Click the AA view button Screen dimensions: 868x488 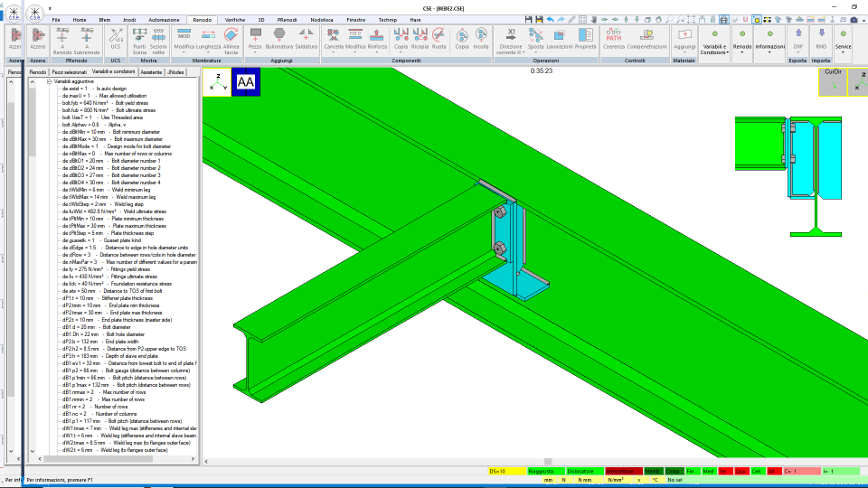pyautogui.click(x=246, y=82)
